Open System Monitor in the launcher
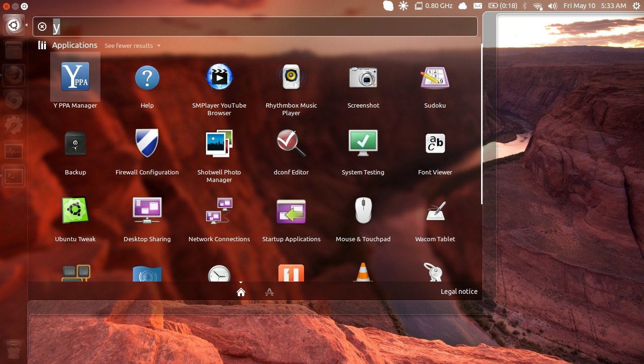Image resolution: width=644 pixels, height=364 pixels. tap(14, 151)
